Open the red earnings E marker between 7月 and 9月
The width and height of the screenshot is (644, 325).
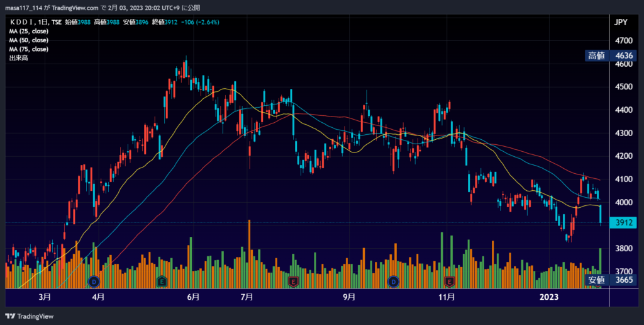(293, 282)
